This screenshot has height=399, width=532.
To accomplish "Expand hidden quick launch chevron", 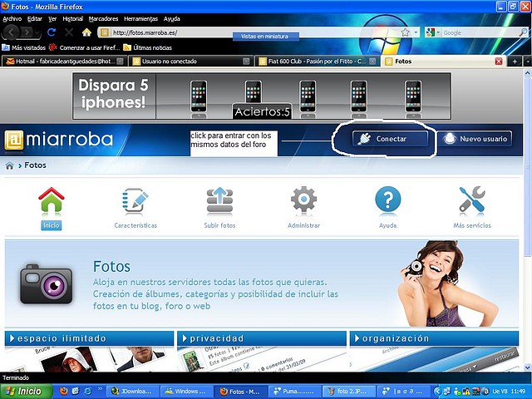I will 100,389.
